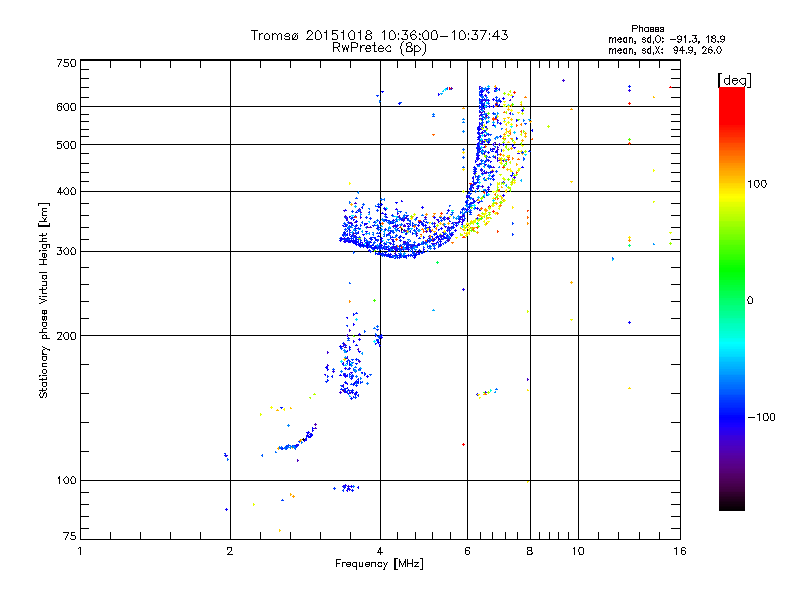Screen dimensions: 800x600
Task: Click the plot title "Tromsø 20151018 10:36:00-10:37:43"
Action: (x=379, y=35)
